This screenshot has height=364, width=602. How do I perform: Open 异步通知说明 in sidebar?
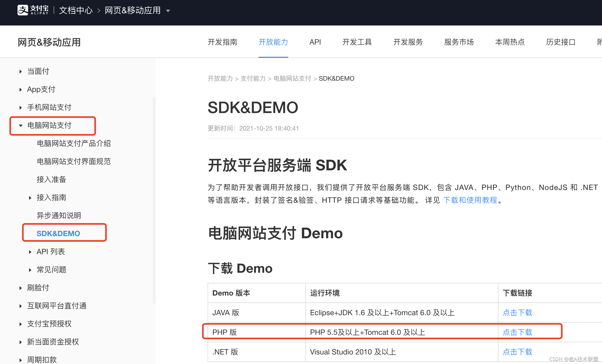pos(59,215)
